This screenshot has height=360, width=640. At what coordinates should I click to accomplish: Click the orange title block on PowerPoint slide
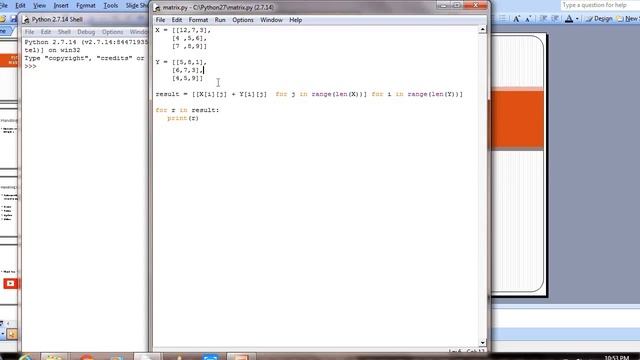(x=517, y=120)
